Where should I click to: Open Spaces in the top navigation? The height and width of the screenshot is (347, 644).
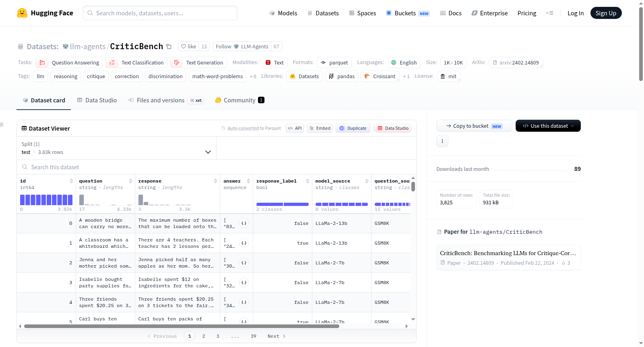tap(362, 13)
